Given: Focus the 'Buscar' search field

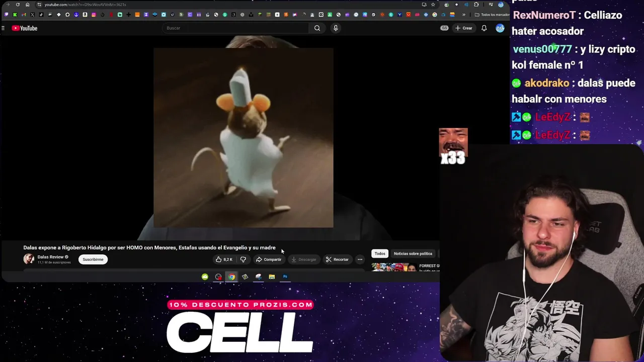Looking at the screenshot, I should click(x=236, y=28).
